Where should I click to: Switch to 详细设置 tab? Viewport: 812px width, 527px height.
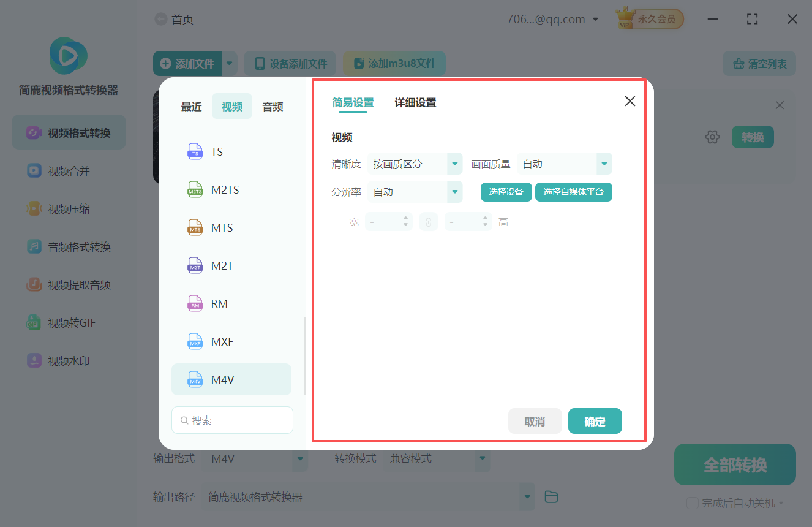tap(415, 103)
